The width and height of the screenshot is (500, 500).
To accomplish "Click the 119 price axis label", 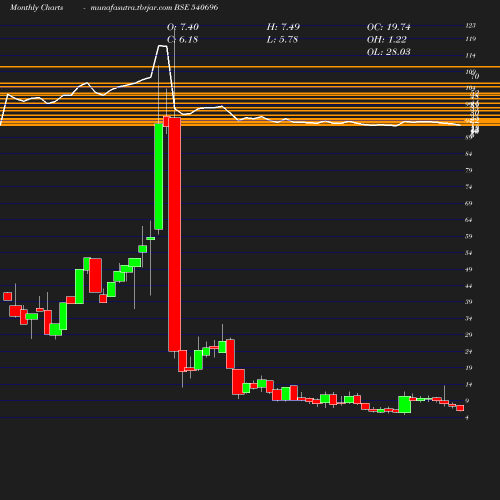I will (x=471, y=39).
